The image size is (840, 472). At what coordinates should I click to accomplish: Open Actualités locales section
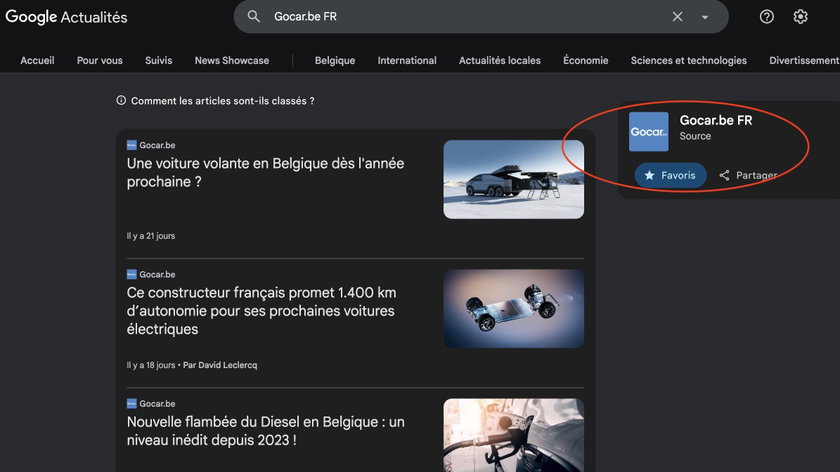tap(500, 61)
